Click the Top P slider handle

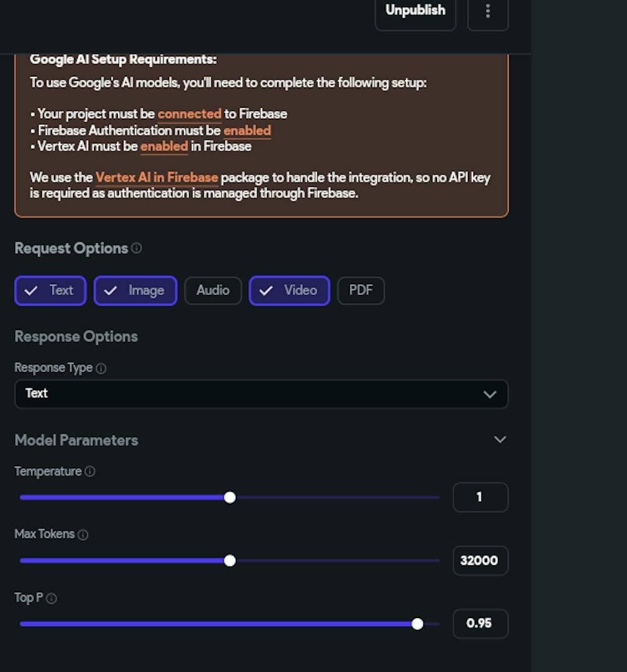tap(418, 624)
